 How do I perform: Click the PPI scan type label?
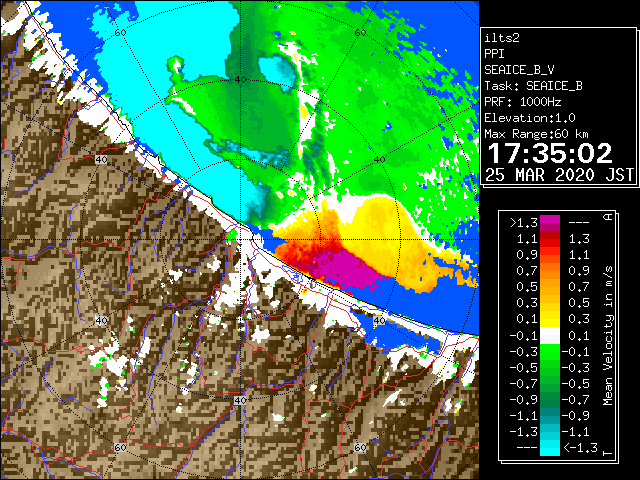[x=494, y=54]
